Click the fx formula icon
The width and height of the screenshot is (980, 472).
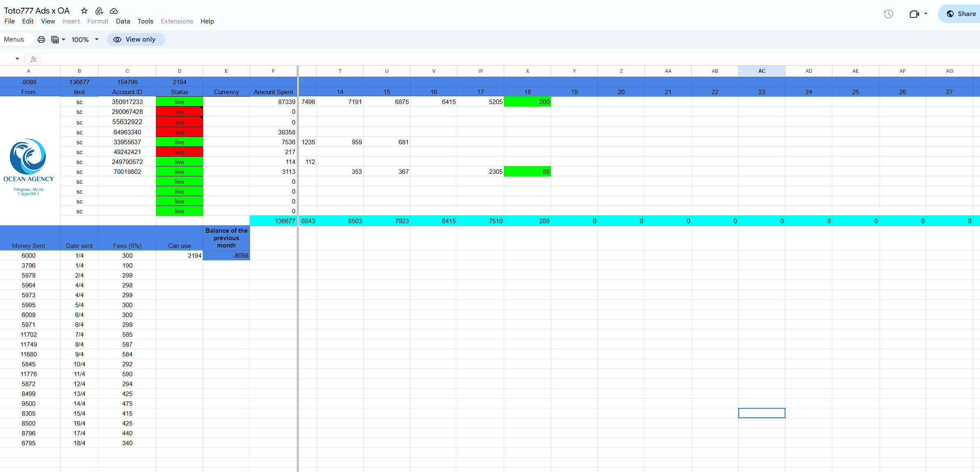click(34, 59)
